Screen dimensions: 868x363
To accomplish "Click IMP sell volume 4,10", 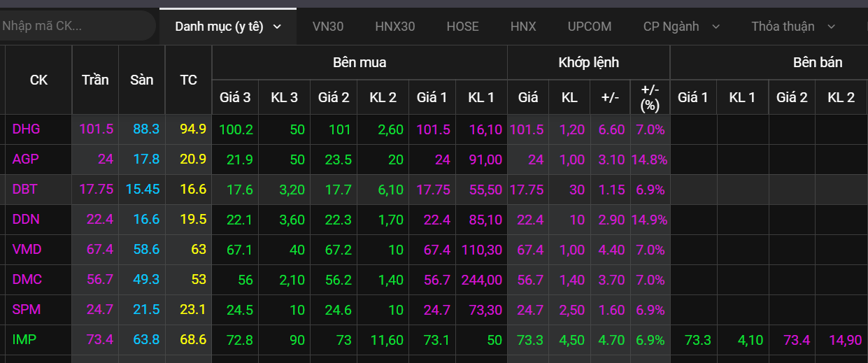I will (x=750, y=339).
